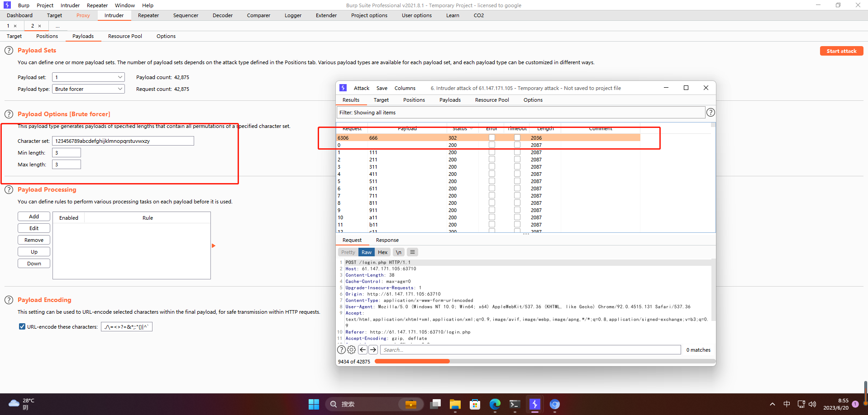Open help icon beside the results filter bar
The height and width of the screenshot is (415, 868).
(x=711, y=113)
